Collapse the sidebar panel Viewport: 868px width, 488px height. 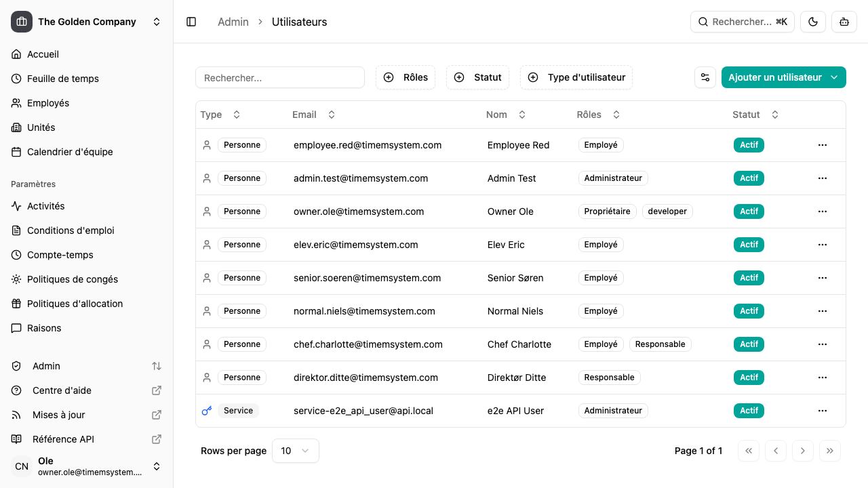click(x=191, y=22)
